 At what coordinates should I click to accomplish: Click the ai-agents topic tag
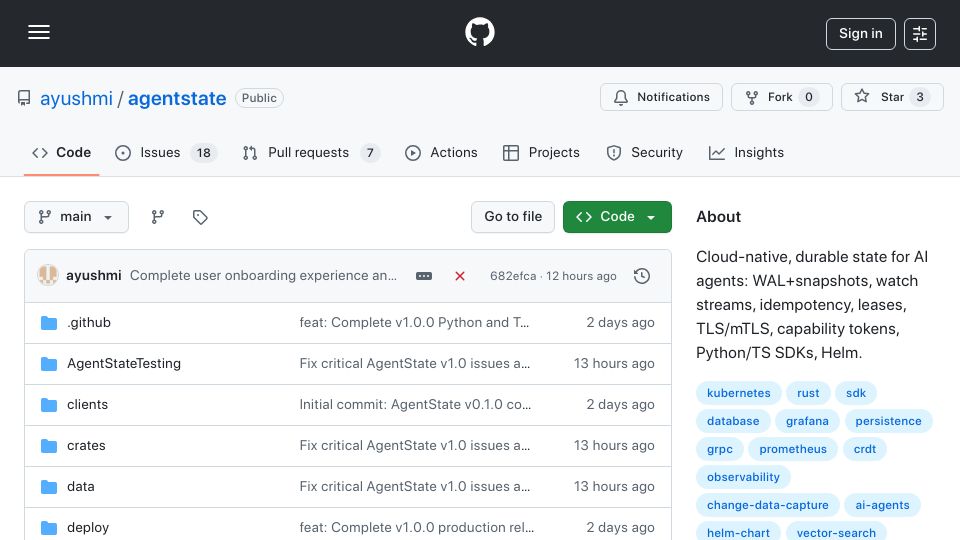(x=882, y=506)
